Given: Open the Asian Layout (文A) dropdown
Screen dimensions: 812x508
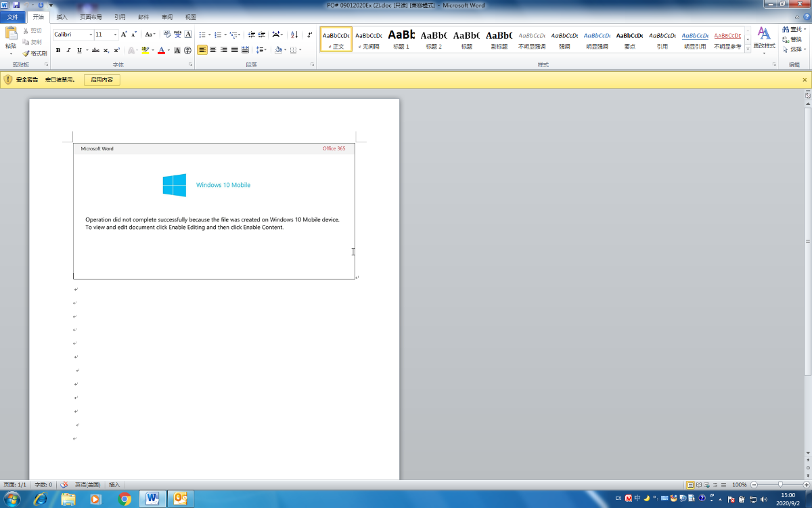Looking at the screenshot, I should [x=277, y=34].
